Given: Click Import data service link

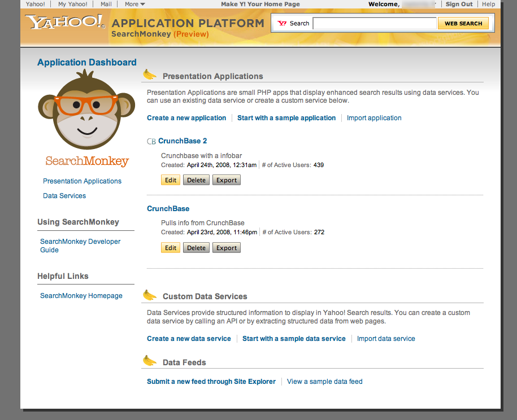Looking at the screenshot, I should [386, 339].
